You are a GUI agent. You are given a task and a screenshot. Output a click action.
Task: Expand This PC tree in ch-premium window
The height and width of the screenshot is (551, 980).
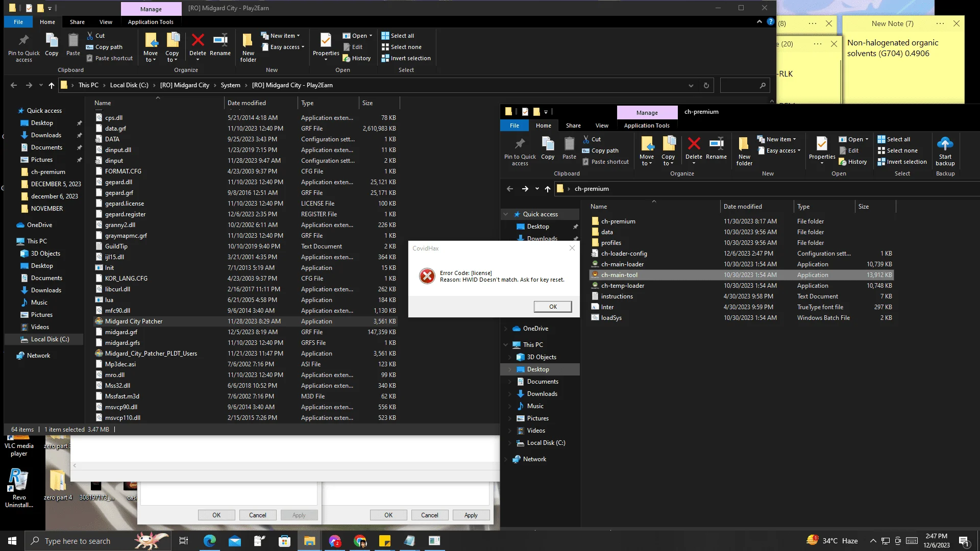click(506, 345)
